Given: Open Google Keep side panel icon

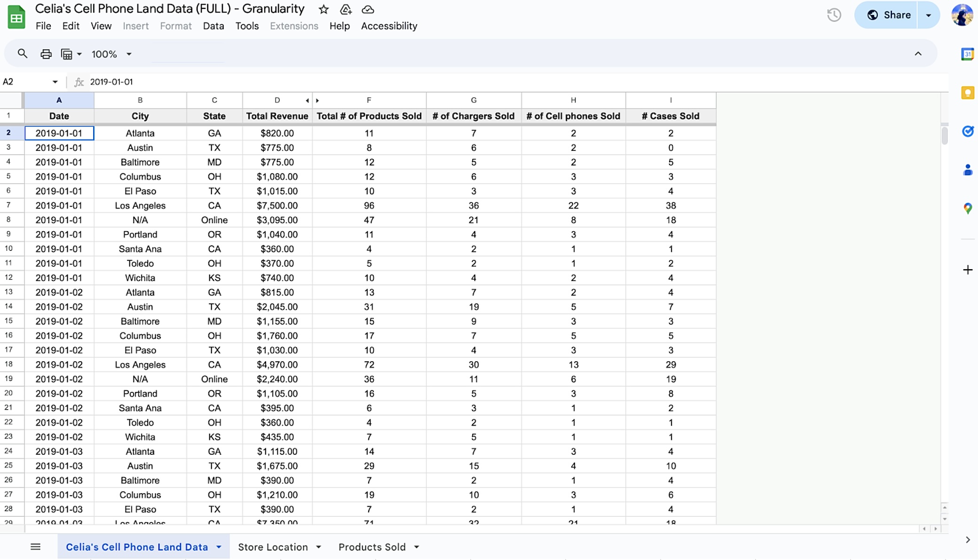Looking at the screenshot, I should click(967, 93).
